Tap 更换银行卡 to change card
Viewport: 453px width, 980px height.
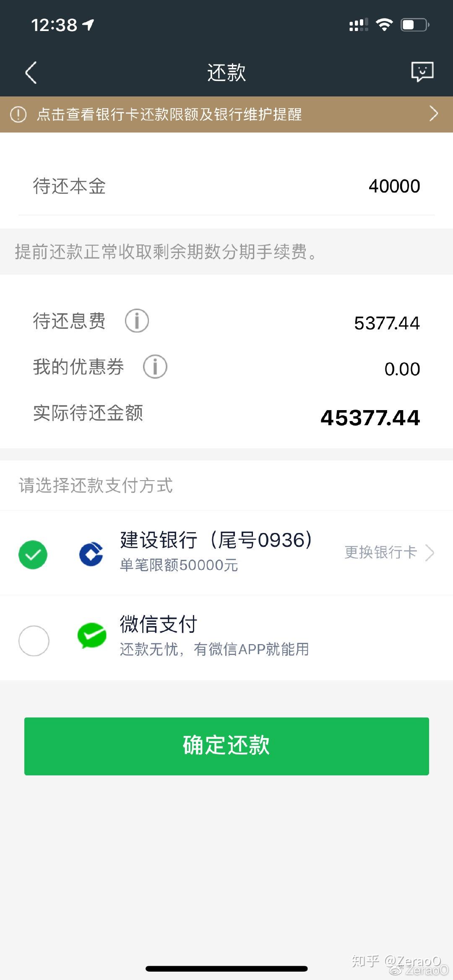point(380,552)
